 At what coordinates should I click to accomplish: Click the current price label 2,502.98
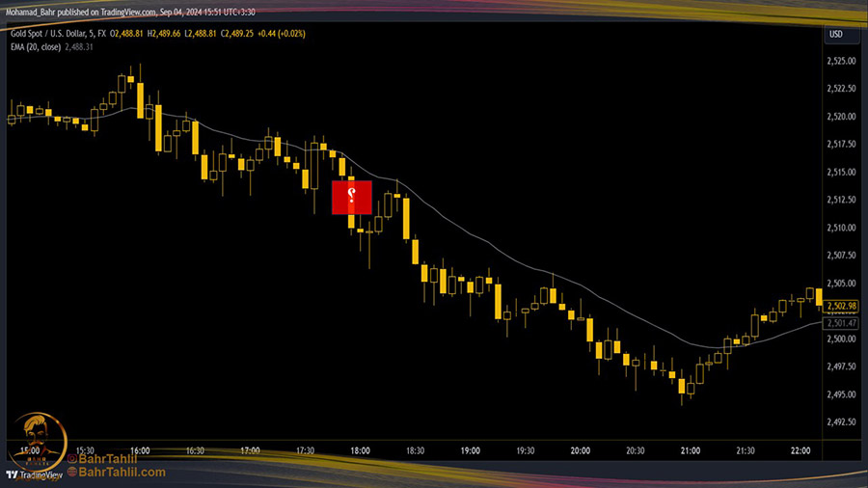[x=841, y=306]
